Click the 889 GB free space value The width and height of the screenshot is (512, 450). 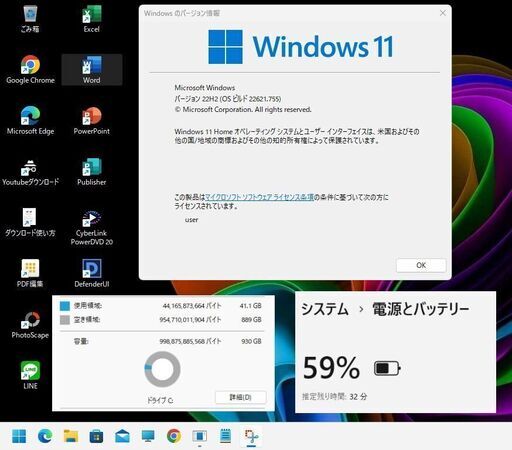click(252, 320)
